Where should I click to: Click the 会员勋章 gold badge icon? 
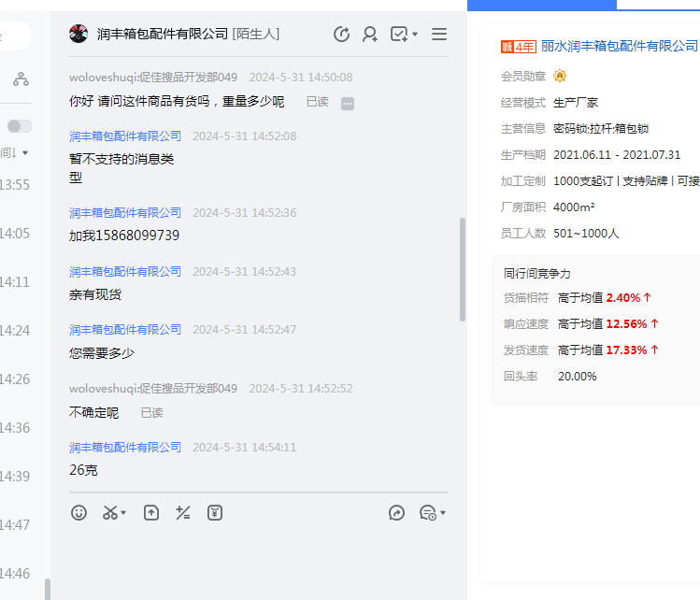click(560, 76)
